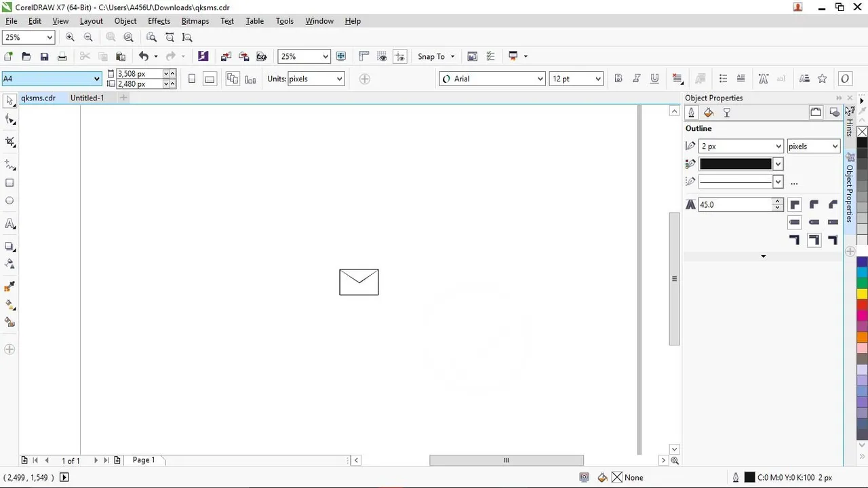Open line style settings ellipsis button
The width and height of the screenshot is (868, 488).
[794, 182]
